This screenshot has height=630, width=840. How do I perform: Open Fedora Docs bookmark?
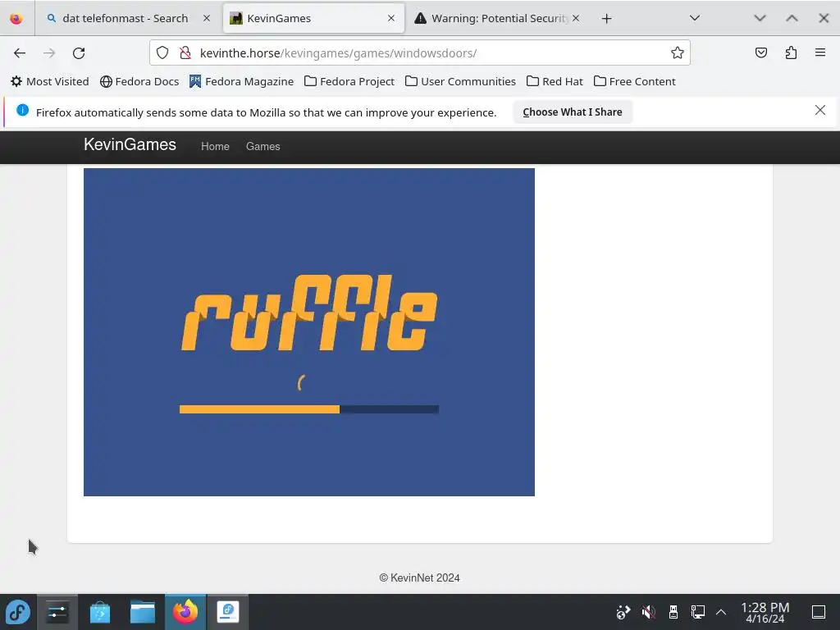139,81
